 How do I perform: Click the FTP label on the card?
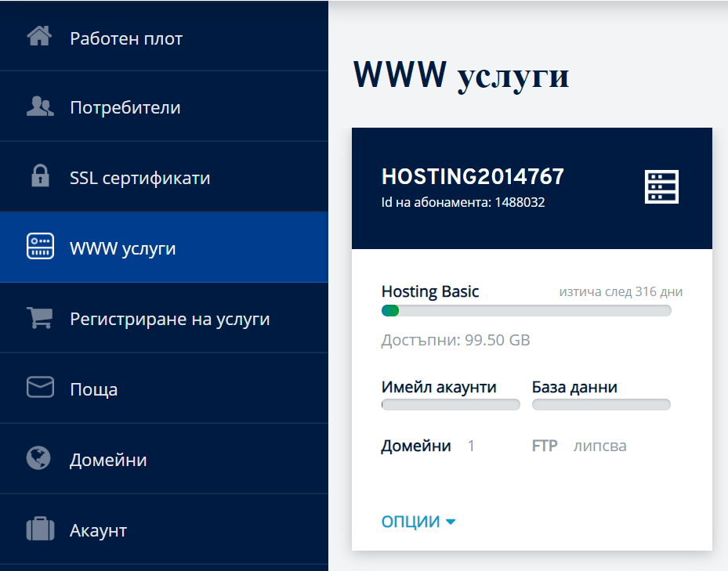(x=545, y=446)
